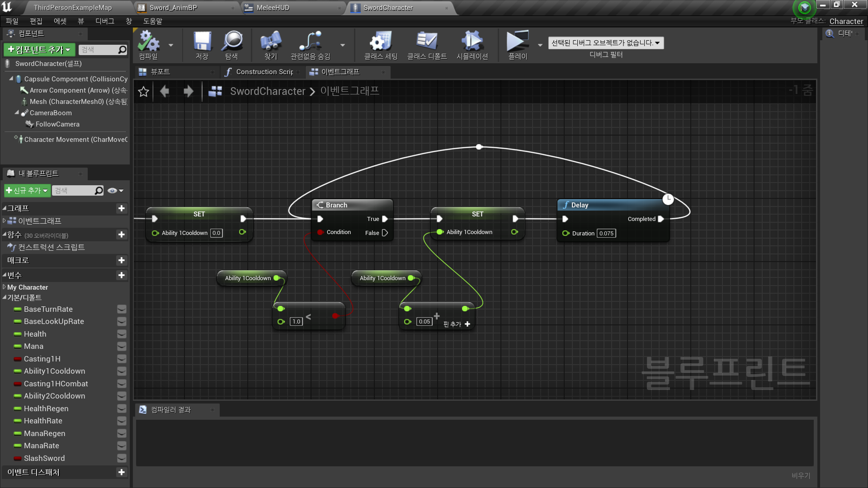The width and height of the screenshot is (868, 488).
Task: Switch to the MeleeHUD tab
Action: (x=273, y=8)
